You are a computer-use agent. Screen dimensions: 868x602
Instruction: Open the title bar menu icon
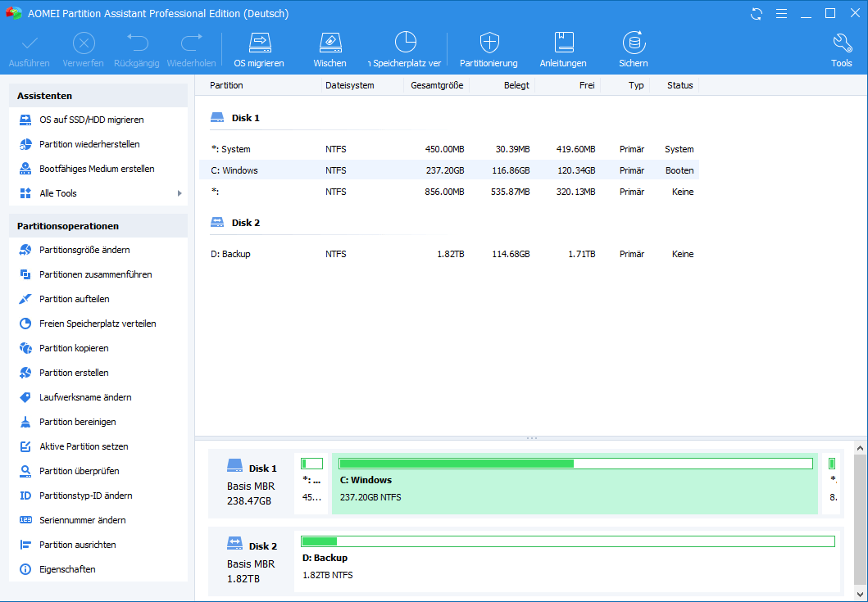[781, 14]
